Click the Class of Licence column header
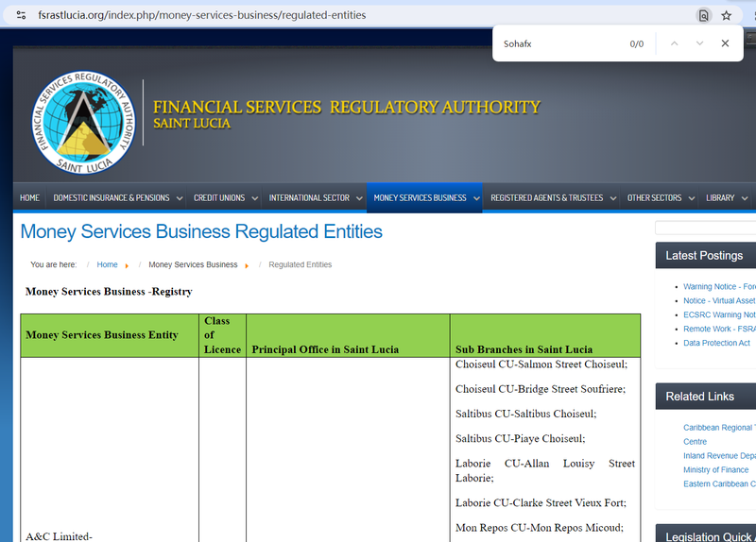 (x=222, y=335)
